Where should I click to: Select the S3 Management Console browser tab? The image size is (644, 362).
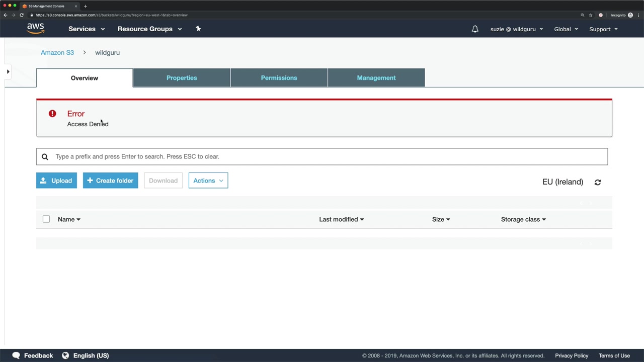pos(49,6)
